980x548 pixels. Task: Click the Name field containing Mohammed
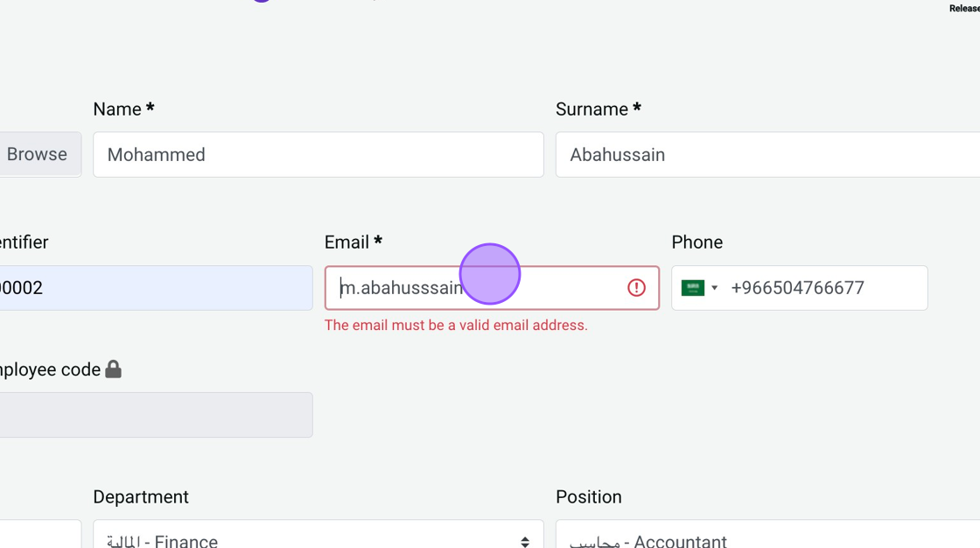pyautogui.click(x=318, y=155)
